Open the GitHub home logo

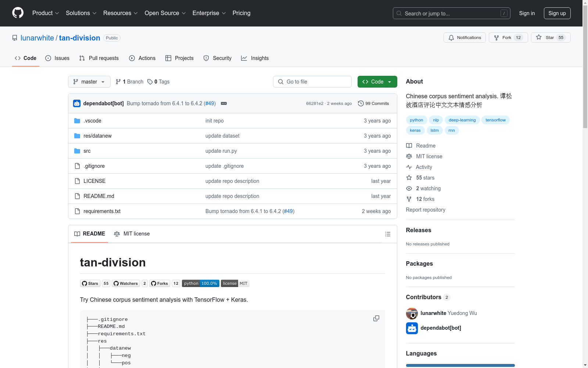click(18, 13)
